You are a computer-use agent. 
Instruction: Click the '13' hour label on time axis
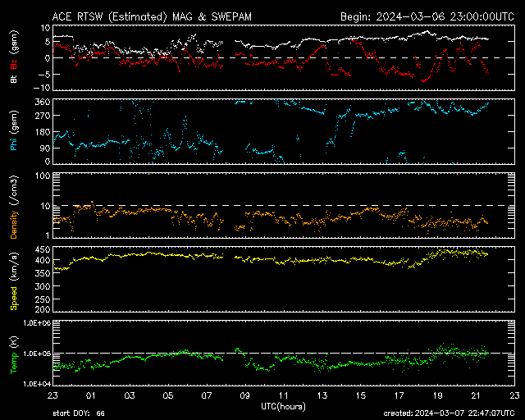pyautogui.click(x=322, y=395)
